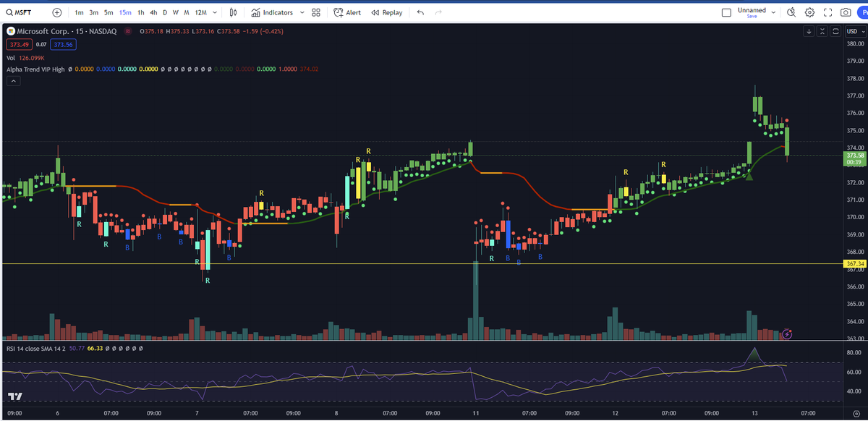Click the red 373.49 sell price button

18,44
